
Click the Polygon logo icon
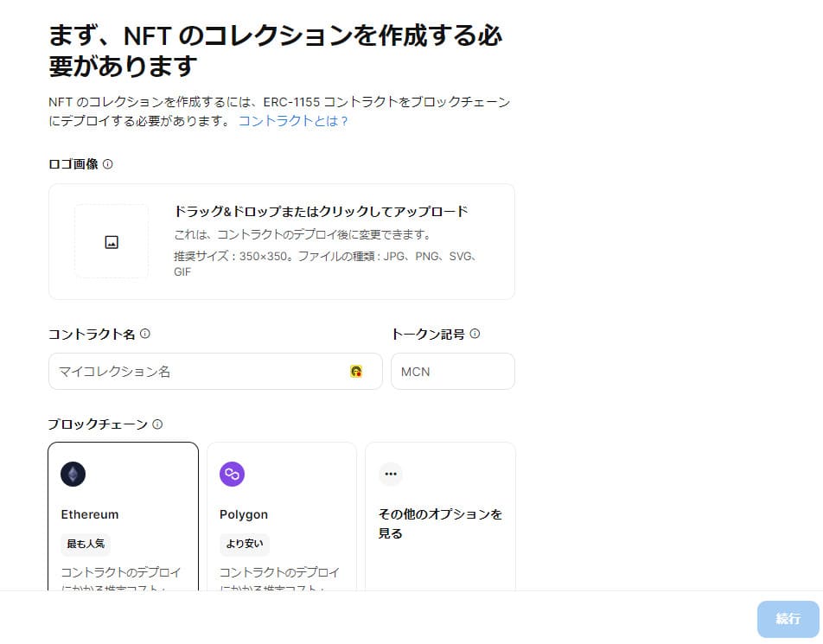232,474
